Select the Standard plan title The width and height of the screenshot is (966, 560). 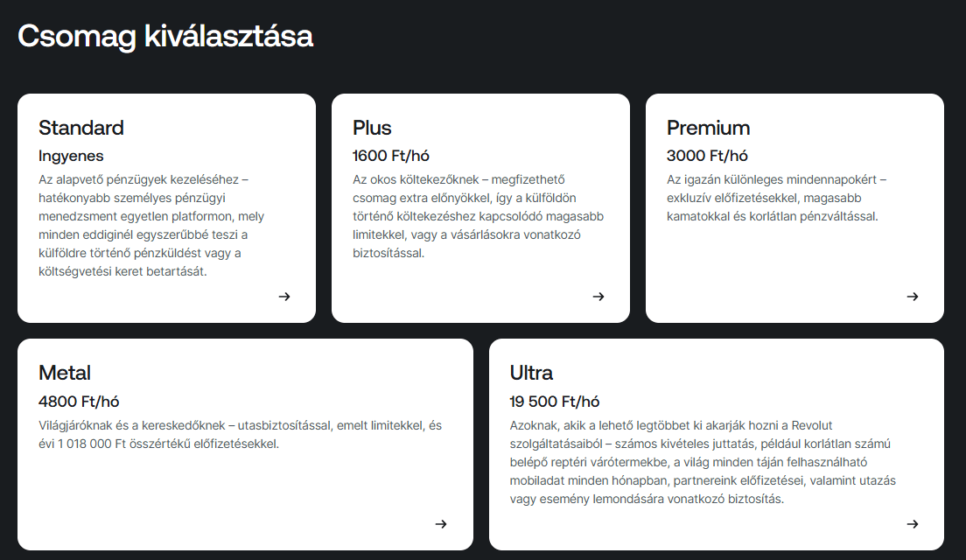pos(81,128)
